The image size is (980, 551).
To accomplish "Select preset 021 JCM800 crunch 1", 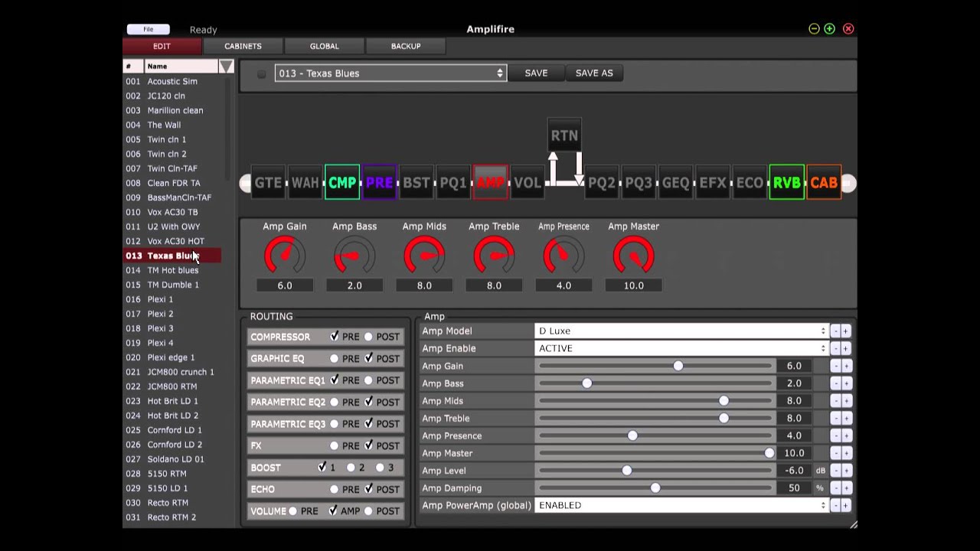I will 172,372.
